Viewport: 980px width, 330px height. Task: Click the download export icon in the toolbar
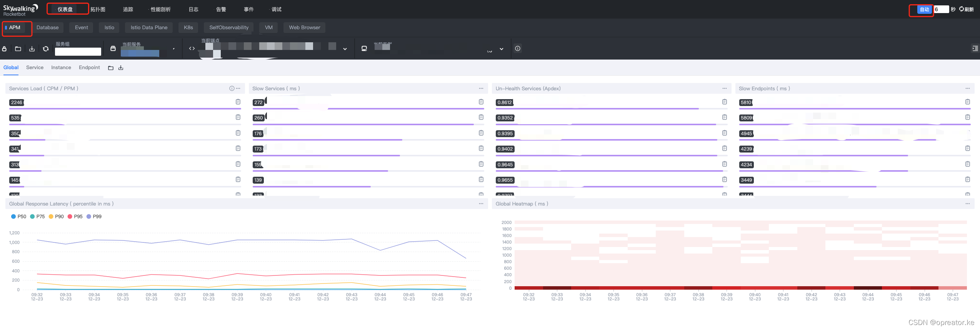pyautogui.click(x=32, y=49)
